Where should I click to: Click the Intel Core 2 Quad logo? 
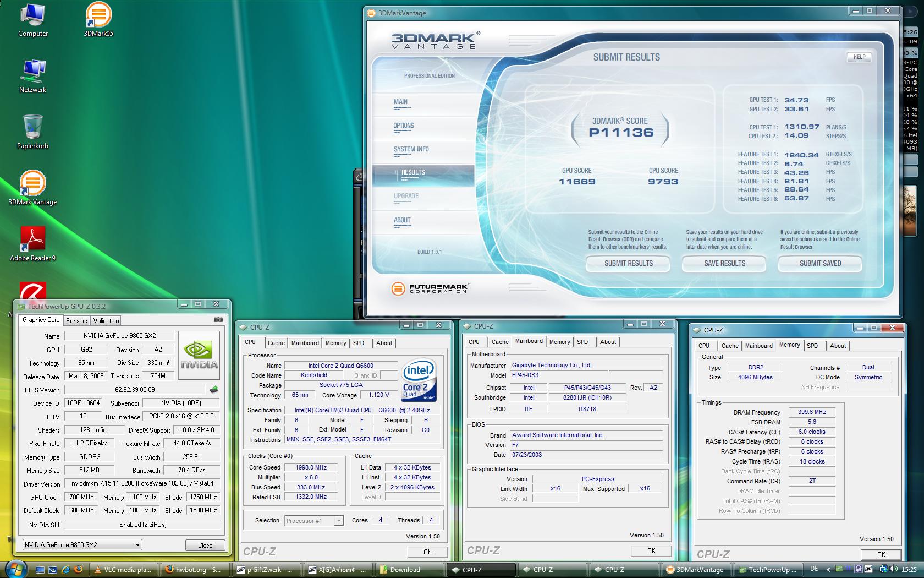tap(419, 379)
